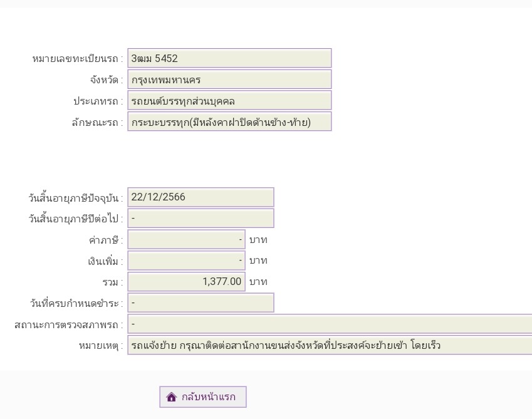Click the remark field รถแจ้งย้าย

click(330, 345)
